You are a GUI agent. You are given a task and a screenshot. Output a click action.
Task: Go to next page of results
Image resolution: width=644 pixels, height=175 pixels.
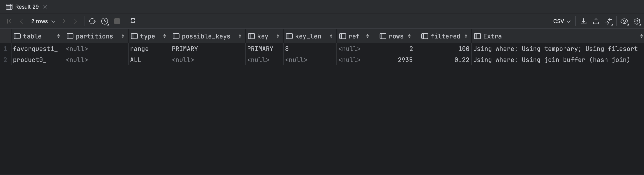[x=64, y=21]
